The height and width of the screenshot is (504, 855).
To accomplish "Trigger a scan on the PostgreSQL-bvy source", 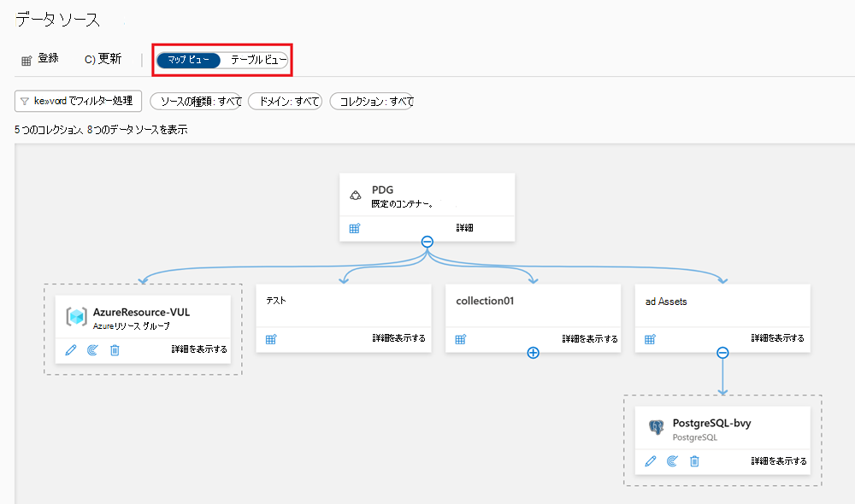I will tap(672, 461).
